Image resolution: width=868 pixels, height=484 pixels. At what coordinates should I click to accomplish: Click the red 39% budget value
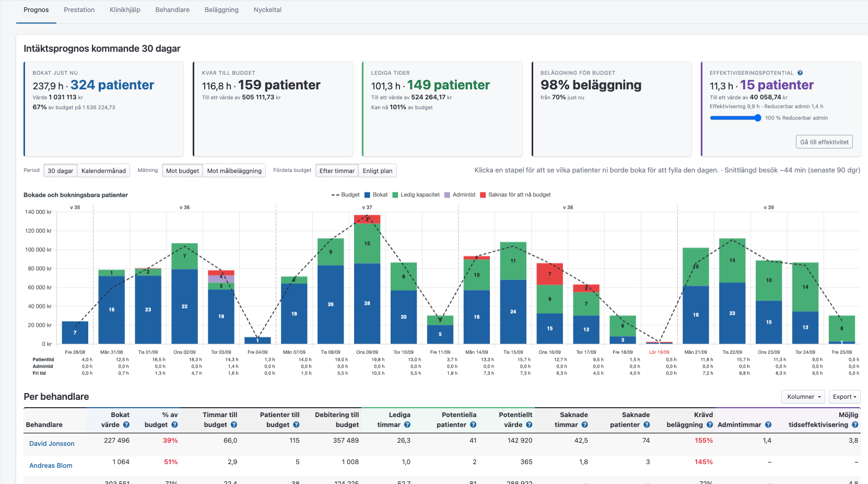pos(170,441)
